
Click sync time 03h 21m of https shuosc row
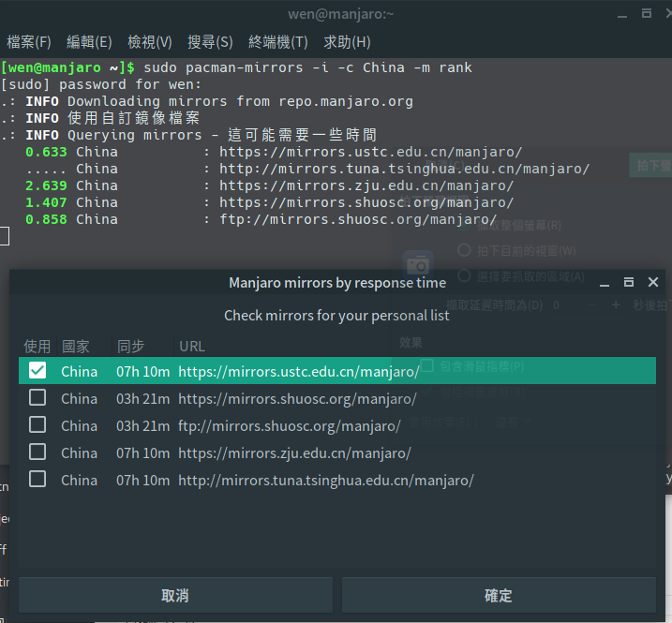(x=142, y=399)
